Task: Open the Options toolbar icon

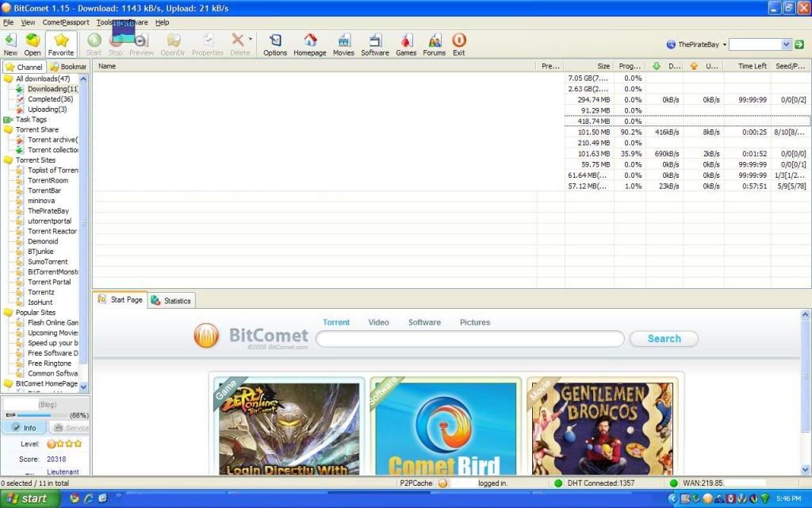Action: [x=275, y=44]
